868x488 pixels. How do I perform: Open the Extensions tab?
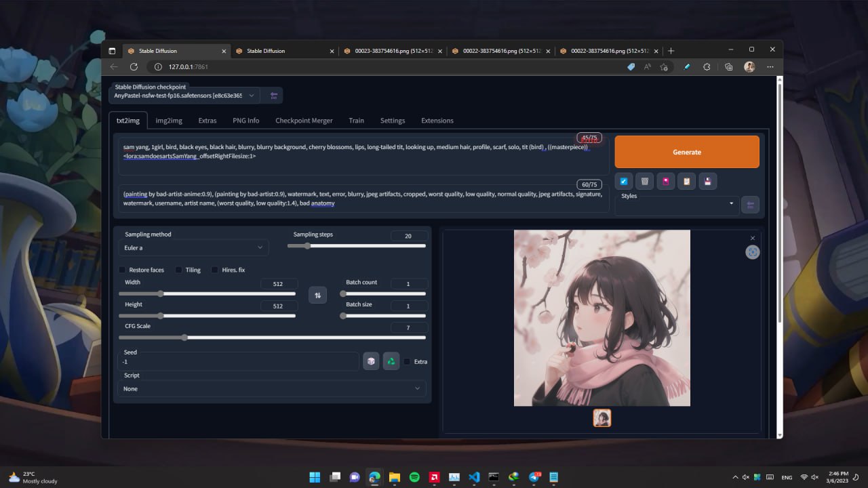437,121
